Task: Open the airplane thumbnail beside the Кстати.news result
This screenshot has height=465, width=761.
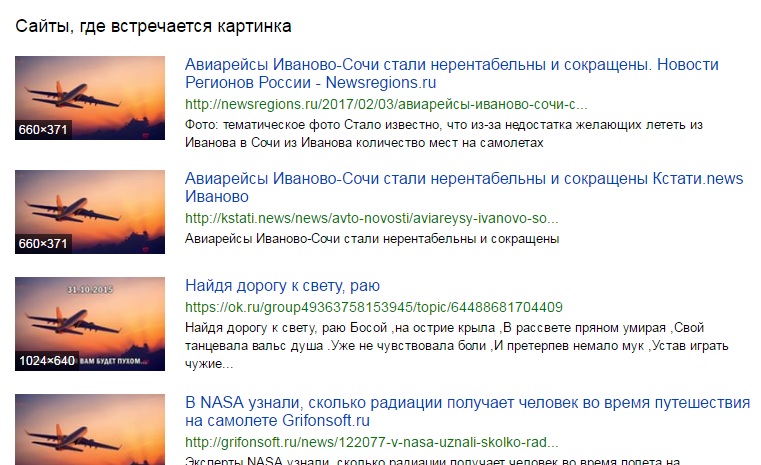Action: tap(90, 212)
